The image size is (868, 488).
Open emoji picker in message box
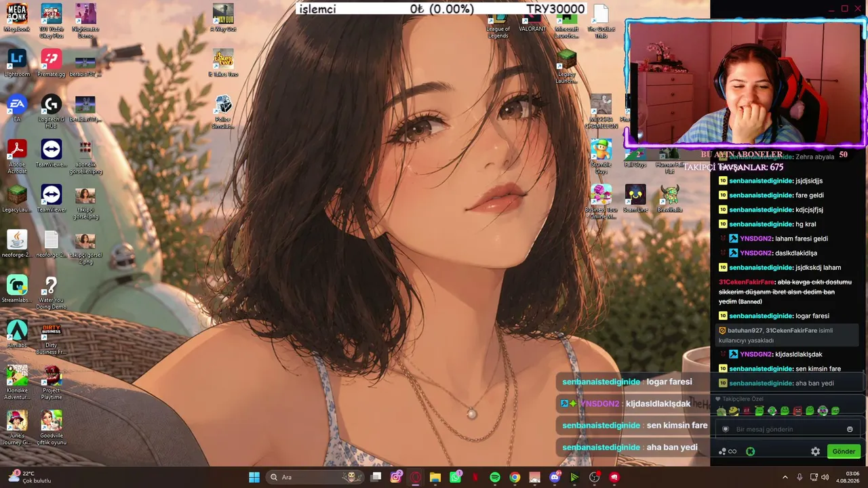850,429
